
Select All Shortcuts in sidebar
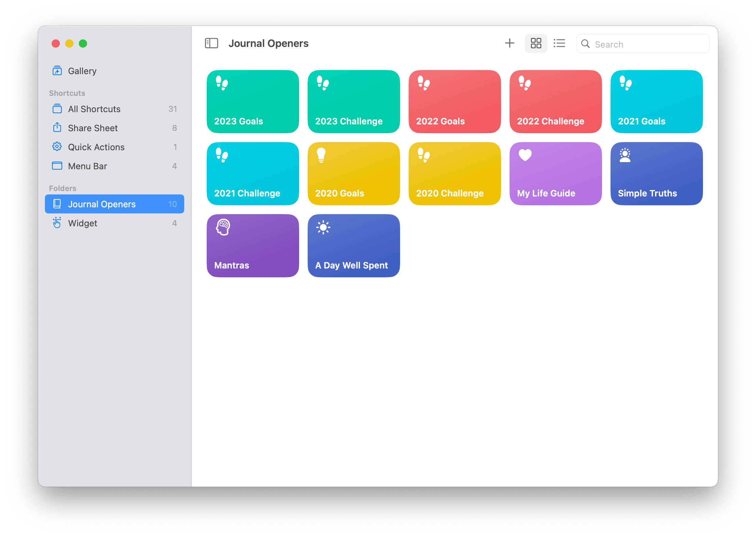(94, 109)
